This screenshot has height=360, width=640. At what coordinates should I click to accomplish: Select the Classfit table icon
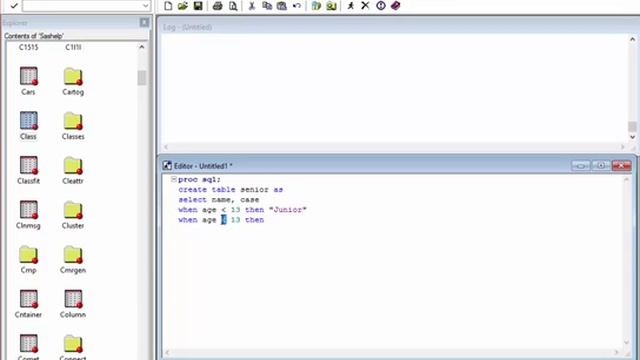pyautogui.click(x=28, y=170)
